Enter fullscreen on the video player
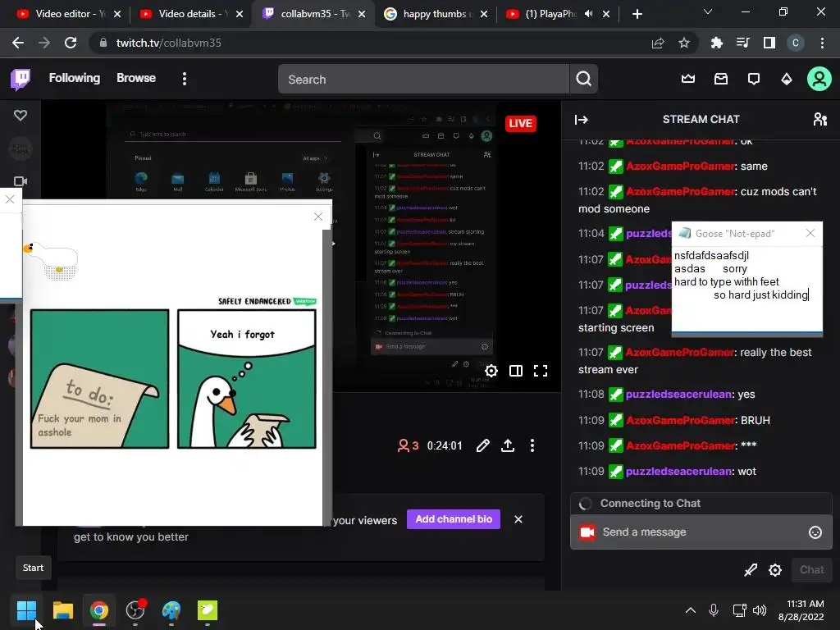The height and width of the screenshot is (630, 840). [x=541, y=371]
